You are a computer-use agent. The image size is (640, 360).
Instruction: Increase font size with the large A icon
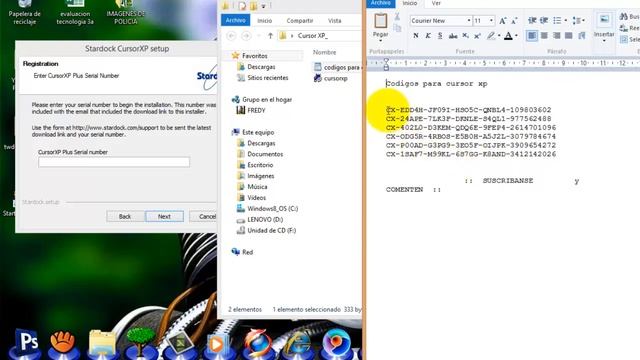(x=503, y=20)
